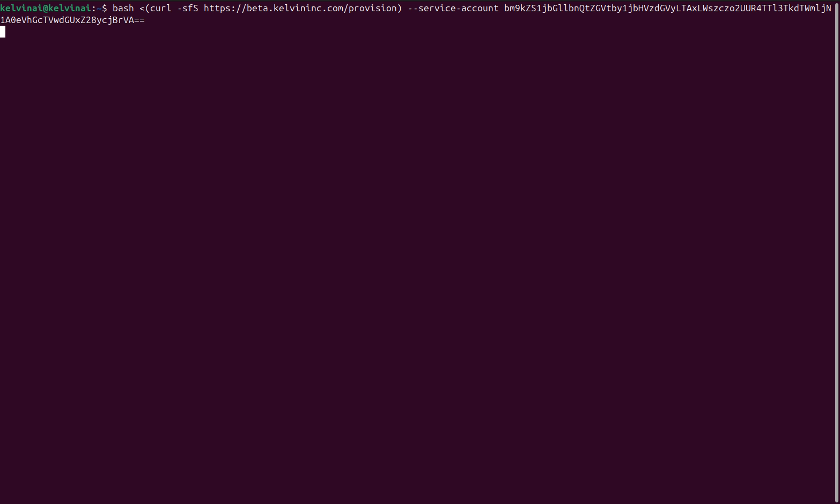The height and width of the screenshot is (504, 840).
Task: Click the --service-account option
Action: point(453,8)
